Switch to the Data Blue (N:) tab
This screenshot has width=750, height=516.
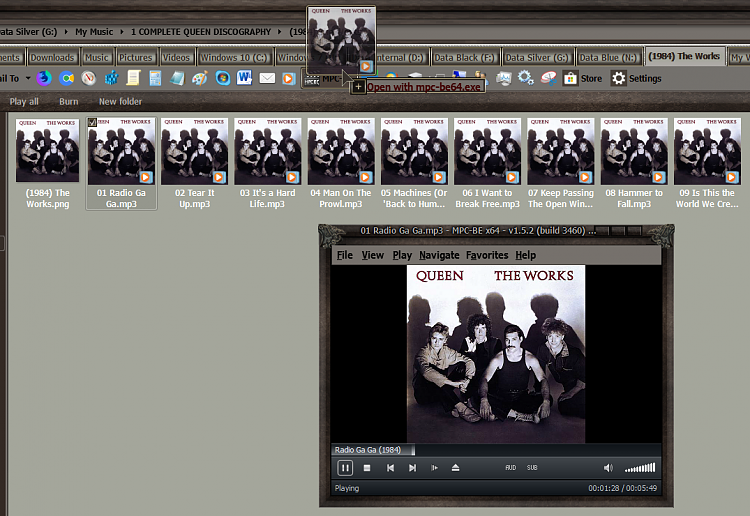tap(608, 57)
